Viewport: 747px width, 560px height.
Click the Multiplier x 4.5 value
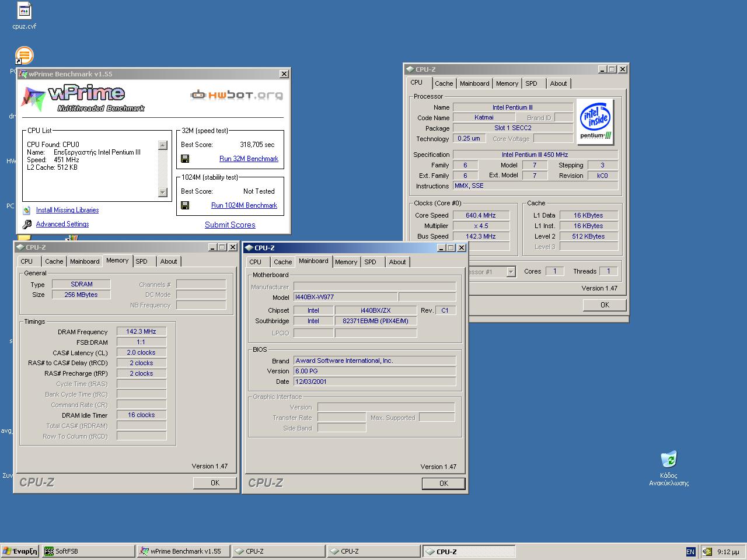(x=481, y=226)
